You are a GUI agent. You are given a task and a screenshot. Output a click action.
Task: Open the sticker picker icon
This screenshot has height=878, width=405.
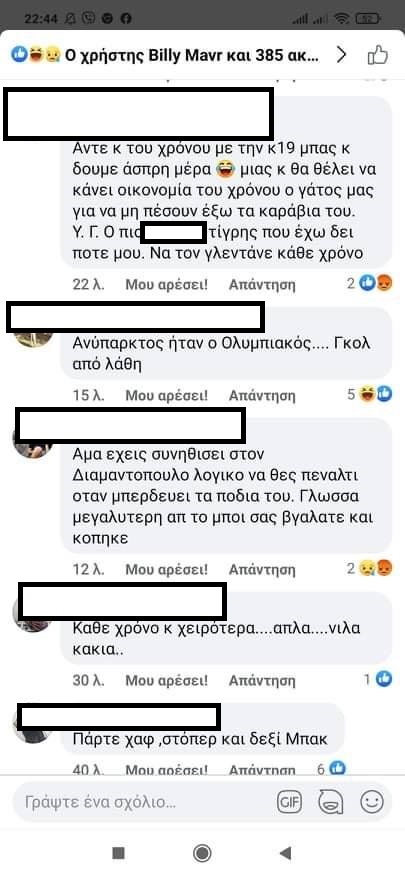coord(330,802)
